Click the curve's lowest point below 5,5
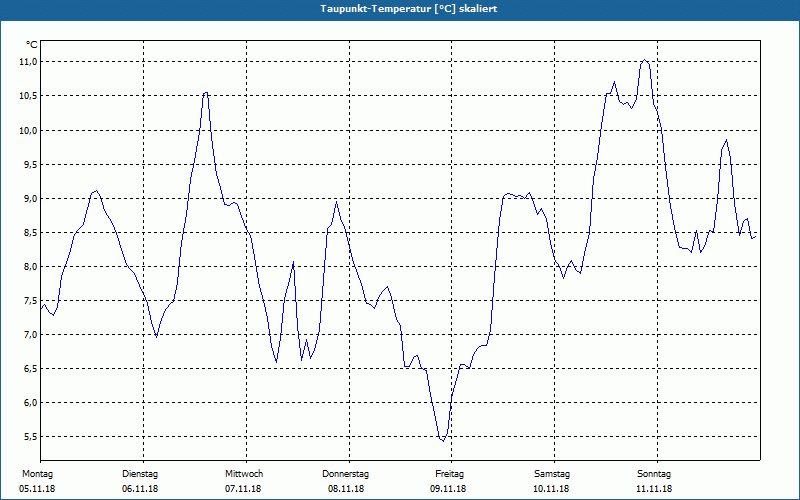 tap(443, 441)
